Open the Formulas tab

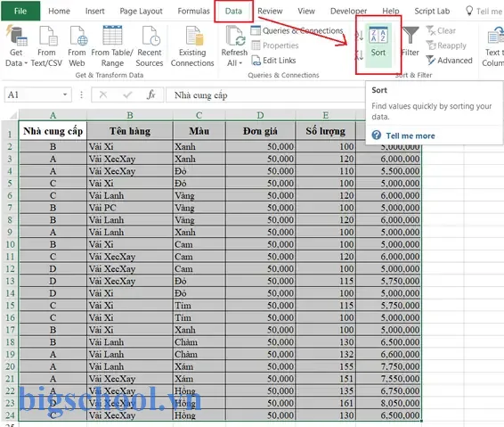pos(193,11)
